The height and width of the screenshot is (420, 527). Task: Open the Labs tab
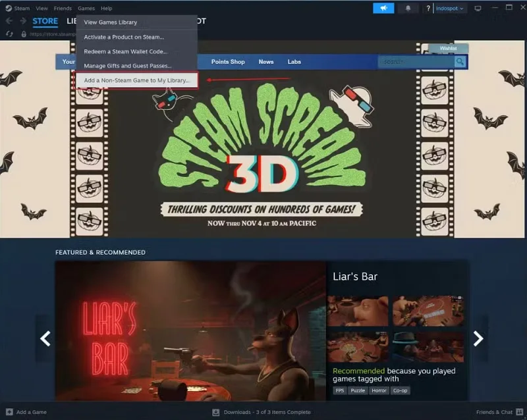coord(294,62)
